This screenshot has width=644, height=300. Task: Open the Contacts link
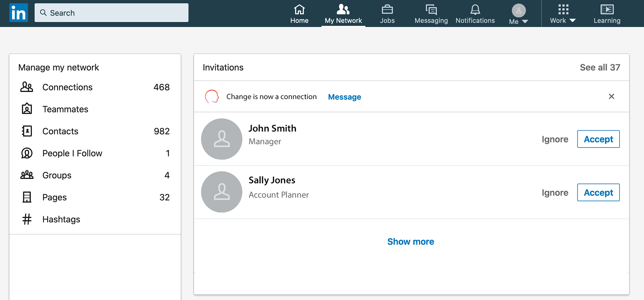pos(60,131)
